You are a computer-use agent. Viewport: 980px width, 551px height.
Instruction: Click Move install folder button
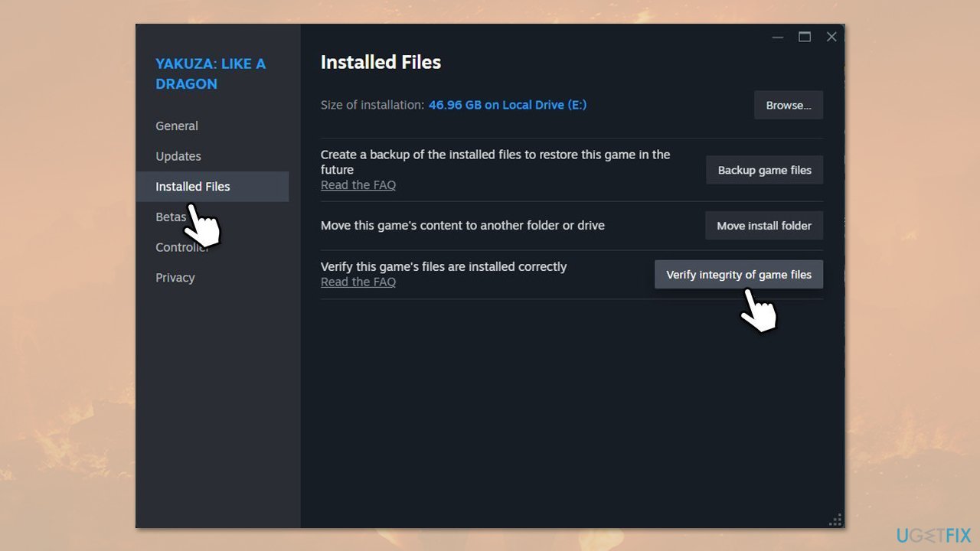pos(763,226)
